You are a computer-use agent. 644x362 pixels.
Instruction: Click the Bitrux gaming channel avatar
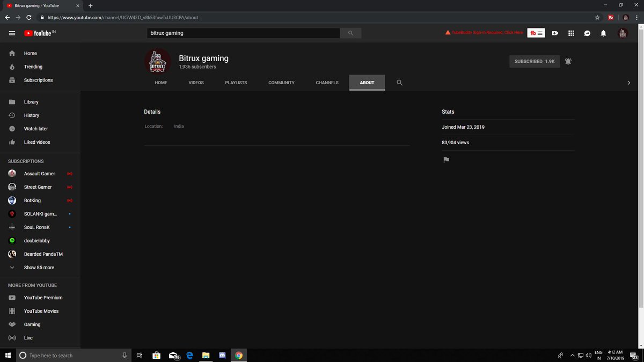tap(157, 61)
